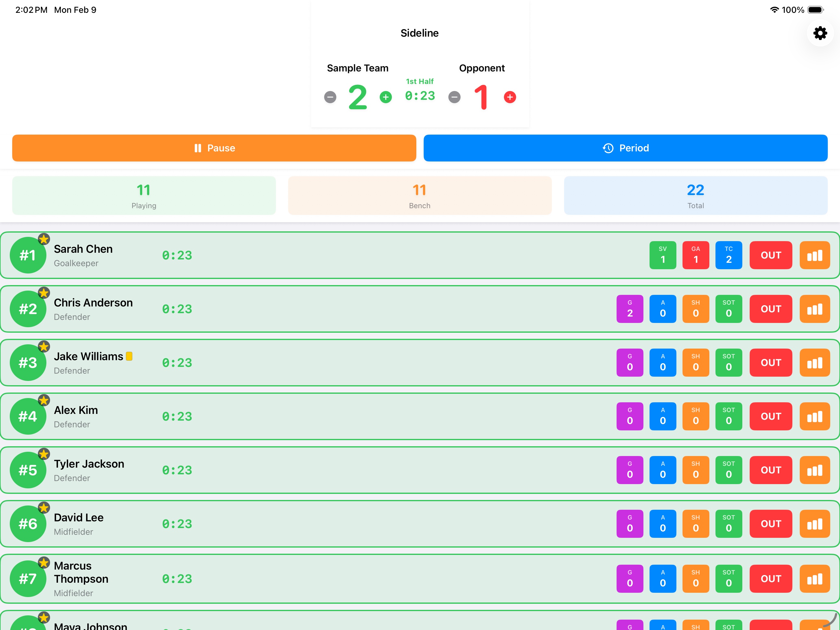Screen dimensions: 840x630
Task: Record a save for Sarah Chen with SV
Action: 663,255
